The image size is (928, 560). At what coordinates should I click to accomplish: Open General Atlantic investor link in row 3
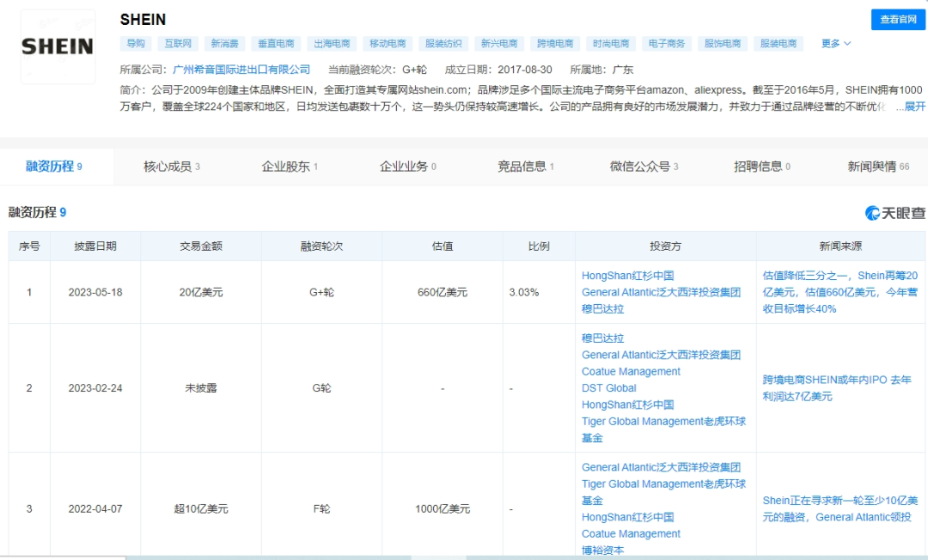(661, 467)
